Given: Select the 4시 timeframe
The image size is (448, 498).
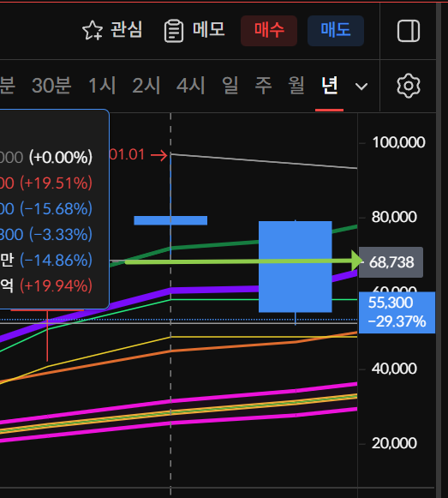Looking at the screenshot, I should click(x=191, y=86).
